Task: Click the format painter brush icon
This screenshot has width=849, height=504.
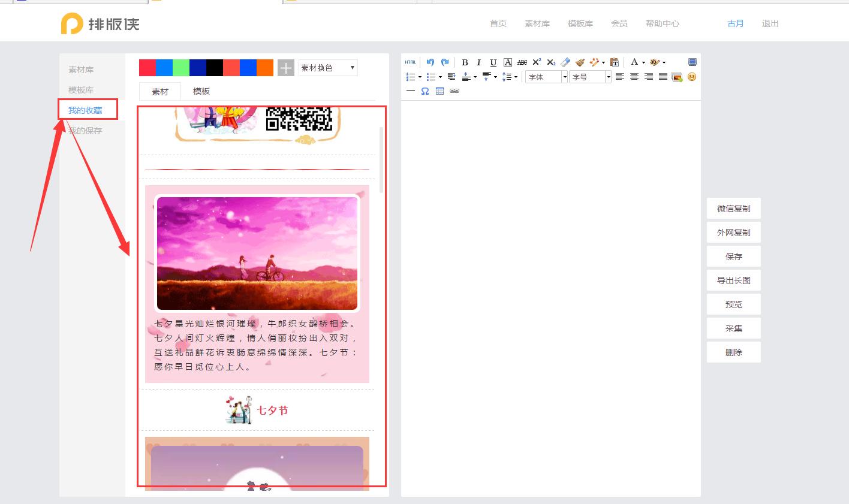Action: tap(579, 62)
